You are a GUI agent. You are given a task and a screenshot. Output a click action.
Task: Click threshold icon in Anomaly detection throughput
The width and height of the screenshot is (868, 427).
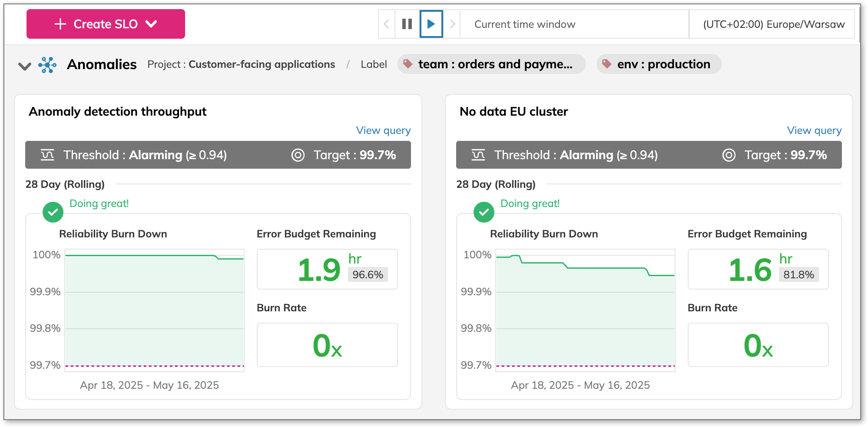point(47,155)
